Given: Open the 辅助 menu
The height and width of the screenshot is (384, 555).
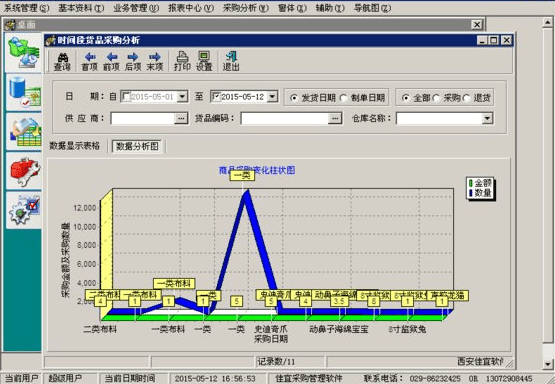Looking at the screenshot, I should point(330,8).
